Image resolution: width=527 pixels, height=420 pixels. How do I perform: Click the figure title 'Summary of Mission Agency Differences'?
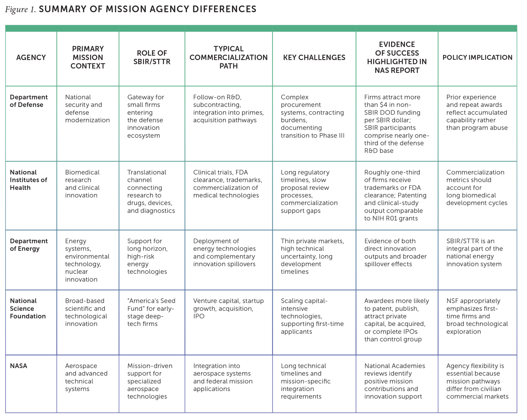148,9
